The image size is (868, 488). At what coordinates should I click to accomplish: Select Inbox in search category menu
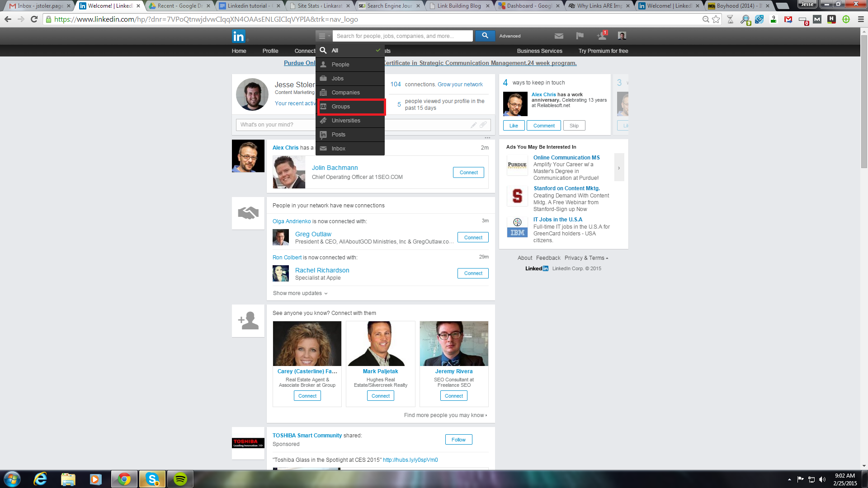coord(350,149)
